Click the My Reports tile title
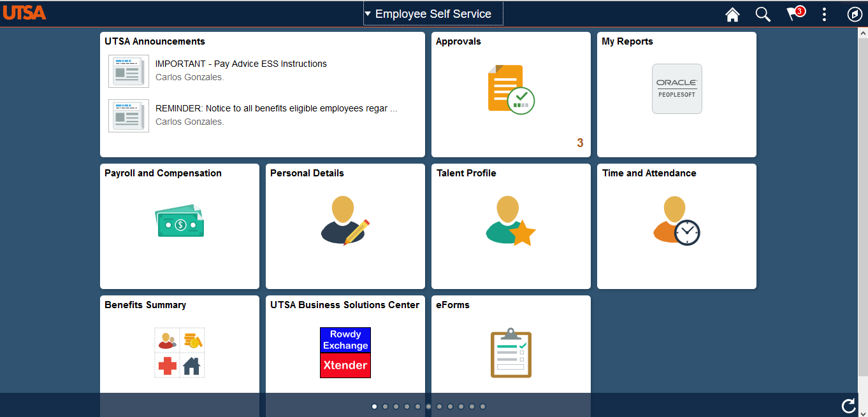Viewport: 868px width, 417px height. pyautogui.click(x=627, y=41)
